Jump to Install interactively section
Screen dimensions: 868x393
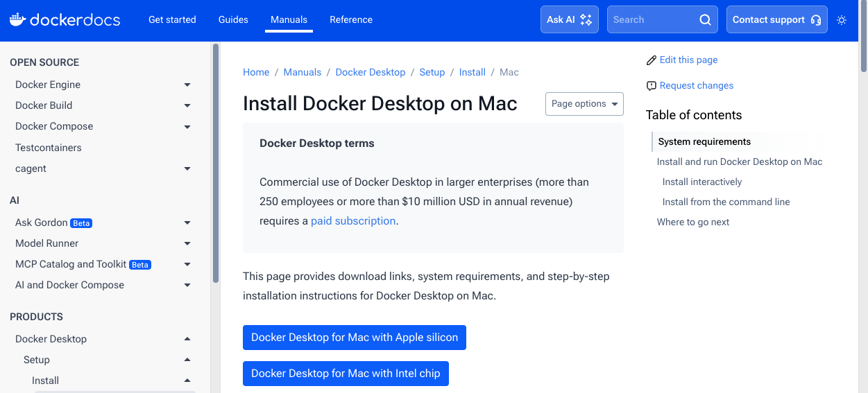click(702, 182)
